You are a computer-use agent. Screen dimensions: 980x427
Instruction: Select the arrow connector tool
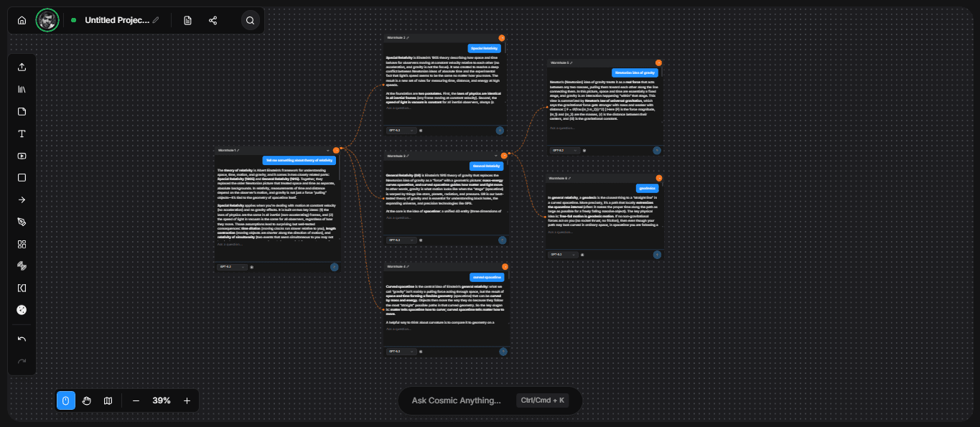coord(22,200)
